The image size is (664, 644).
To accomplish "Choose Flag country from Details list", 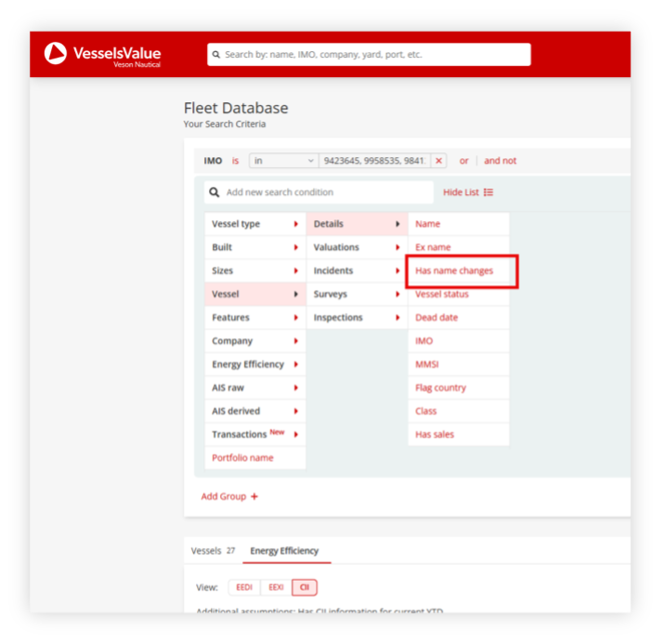I will coord(440,388).
